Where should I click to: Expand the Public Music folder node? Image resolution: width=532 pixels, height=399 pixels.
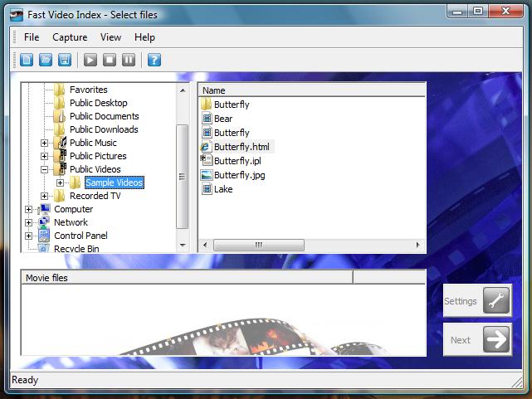pyautogui.click(x=45, y=143)
